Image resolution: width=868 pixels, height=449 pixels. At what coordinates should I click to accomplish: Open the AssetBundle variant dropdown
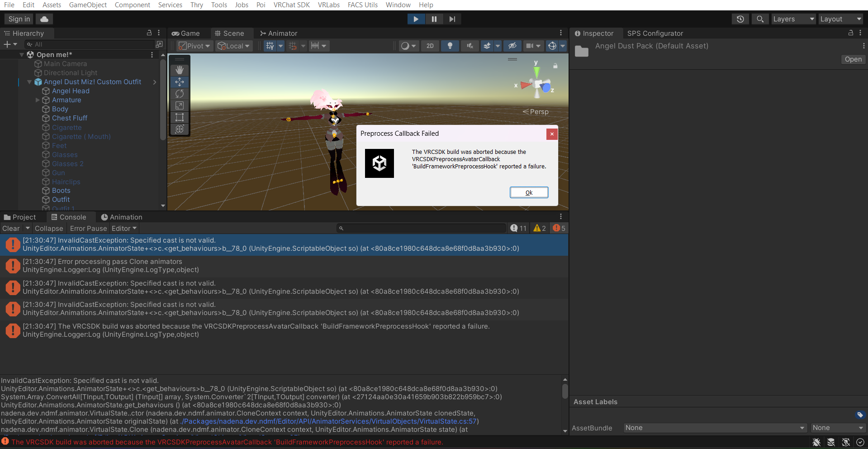coord(838,428)
